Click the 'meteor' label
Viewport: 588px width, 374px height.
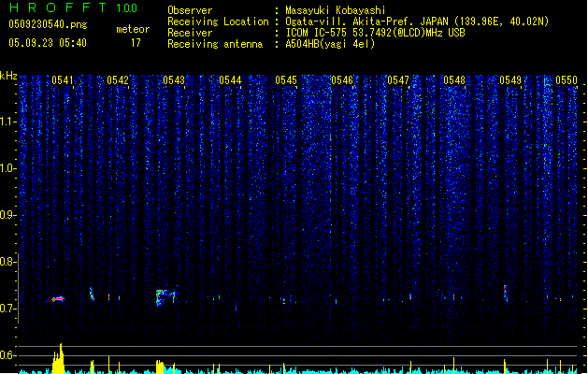tap(133, 29)
